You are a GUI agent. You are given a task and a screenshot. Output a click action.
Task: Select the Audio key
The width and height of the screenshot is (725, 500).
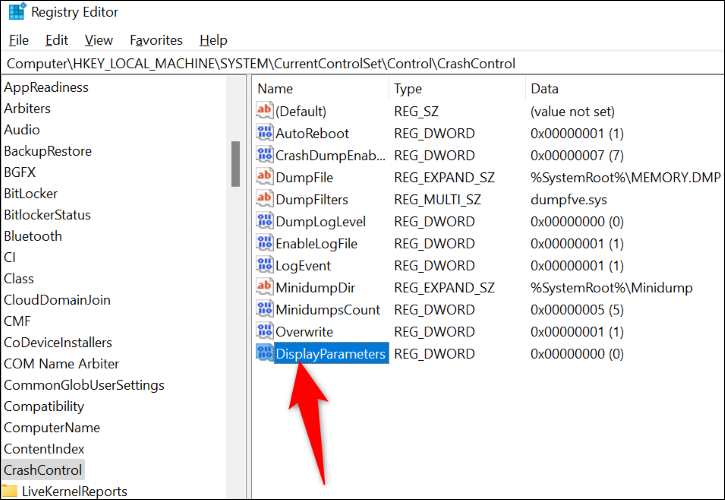pos(22,130)
